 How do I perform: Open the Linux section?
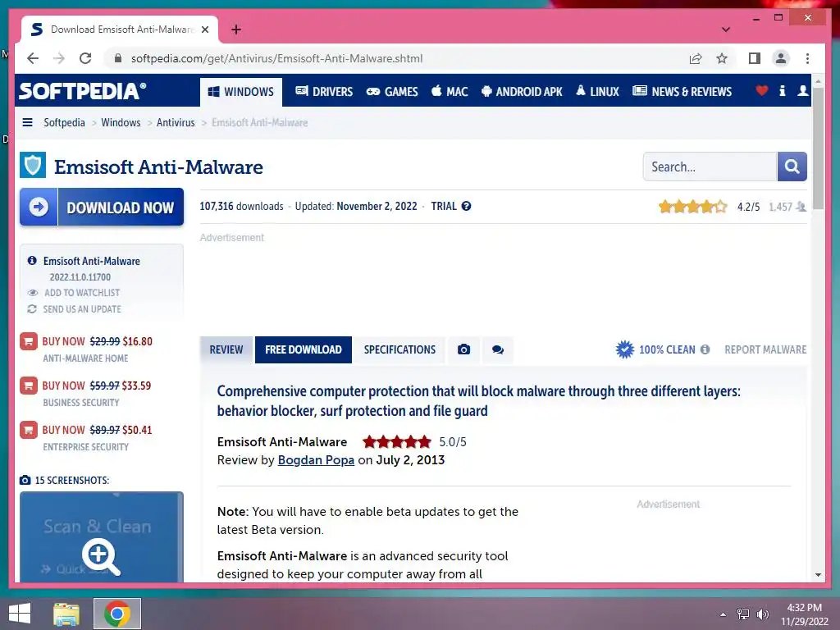tap(597, 92)
